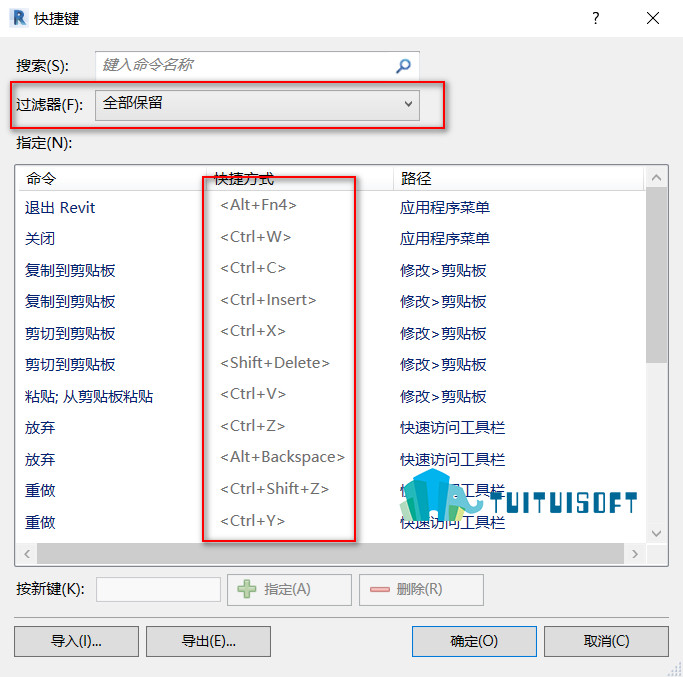Click the 指定(A) assign button
The height and width of the screenshot is (677, 683).
[289, 590]
